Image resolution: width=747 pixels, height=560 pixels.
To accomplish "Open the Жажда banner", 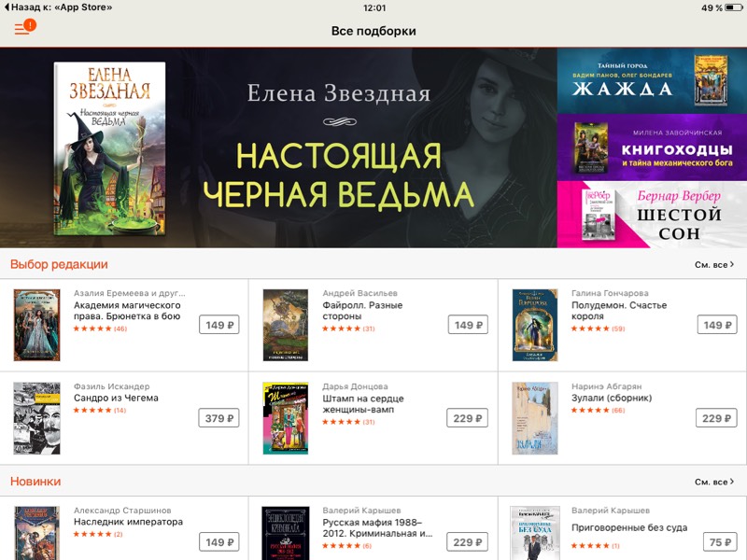I will click(x=652, y=81).
